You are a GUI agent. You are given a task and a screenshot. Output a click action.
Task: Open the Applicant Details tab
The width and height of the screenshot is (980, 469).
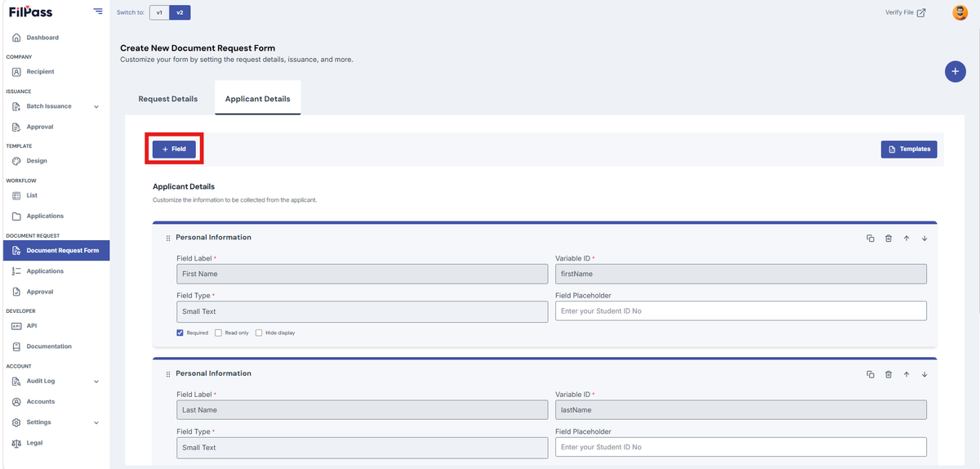[257, 99]
